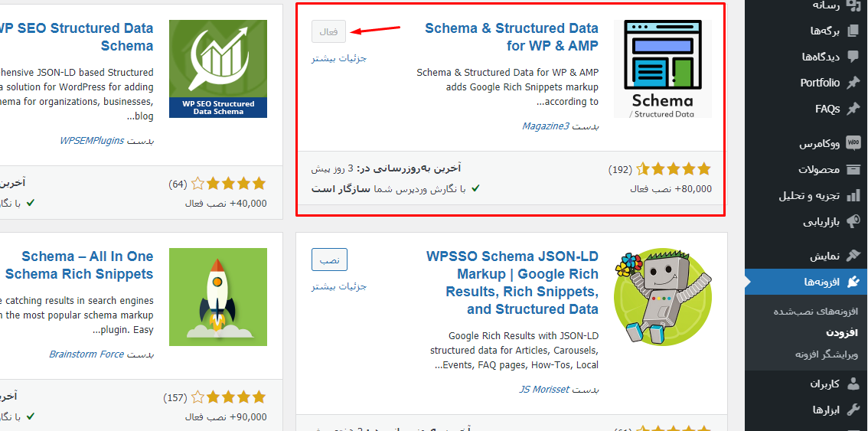
Task: Open the rocket All In One Schema thumbnail
Action: tap(218, 297)
